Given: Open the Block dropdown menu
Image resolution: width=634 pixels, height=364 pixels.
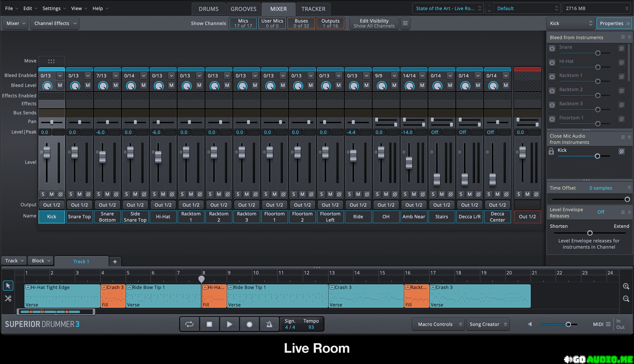Looking at the screenshot, I should pos(41,261).
